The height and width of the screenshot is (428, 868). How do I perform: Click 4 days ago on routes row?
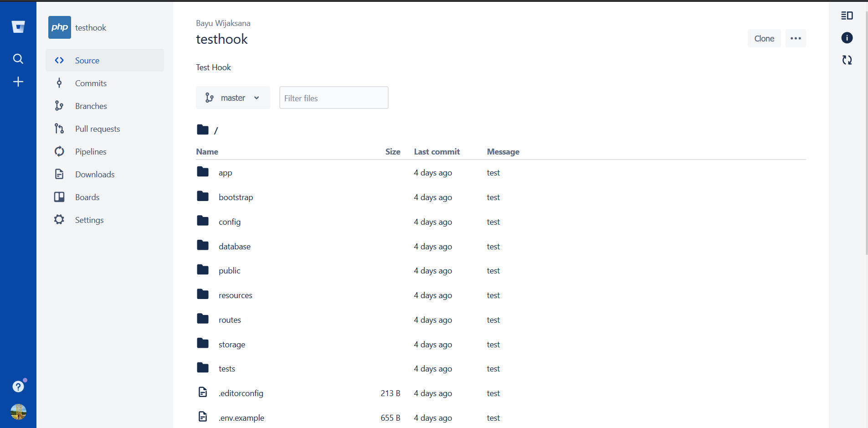433,320
